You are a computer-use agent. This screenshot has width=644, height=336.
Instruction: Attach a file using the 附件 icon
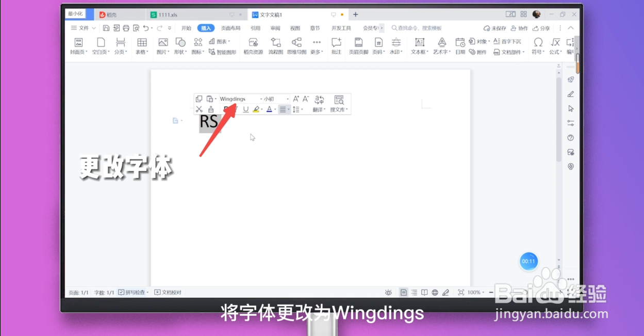[477, 52]
